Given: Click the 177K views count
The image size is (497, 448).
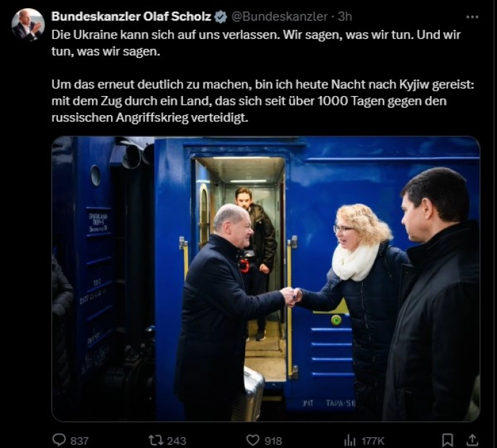Looking at the screenshot, I should 373,441.
